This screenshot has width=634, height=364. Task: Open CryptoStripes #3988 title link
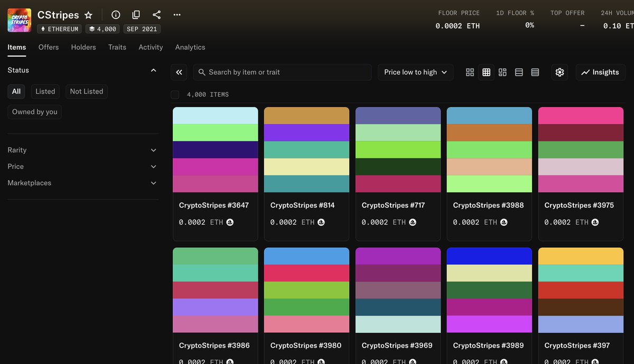489,205
